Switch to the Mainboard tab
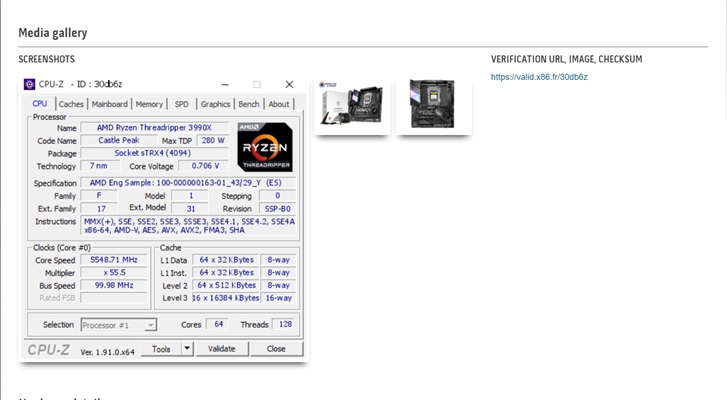Screen dimensions: 728x400 click(x=110, y=104)
